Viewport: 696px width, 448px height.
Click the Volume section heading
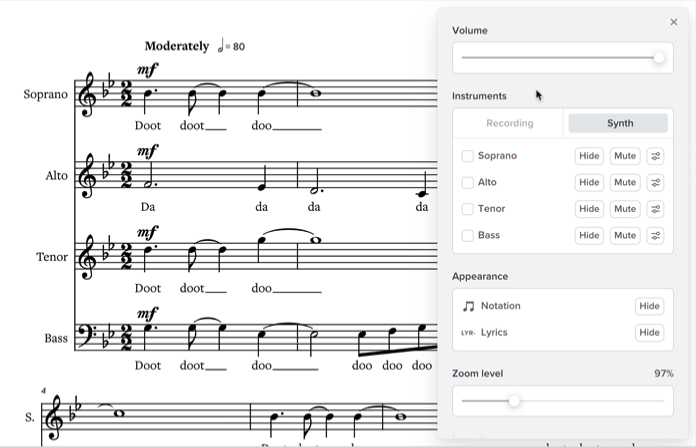(x=470, y=31)
